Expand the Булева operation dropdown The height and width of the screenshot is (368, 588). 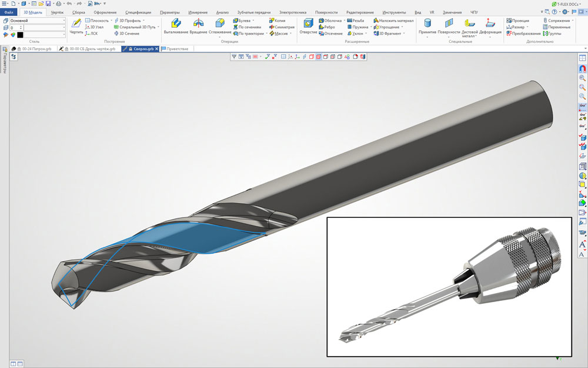253,21
